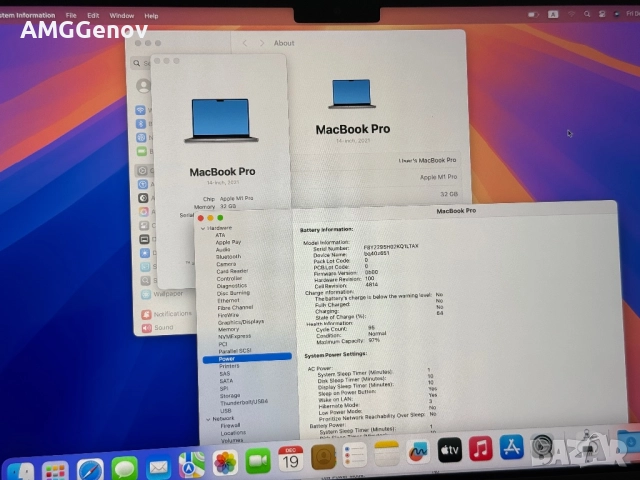Open Spotlight search in menu bar
This screenshot has height=480, width=640.
tap(587, 14)
